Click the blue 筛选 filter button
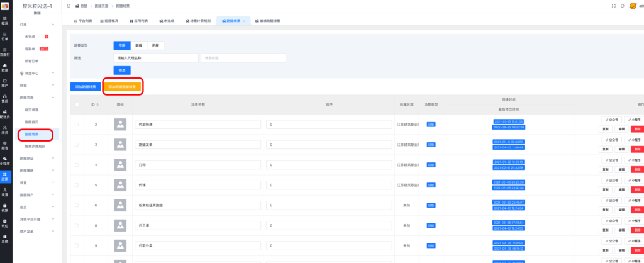This screenshot has height=263, width=644. 122,70
